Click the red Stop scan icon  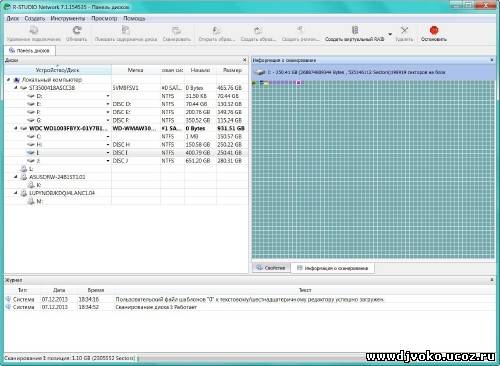[x=434, y=30]
